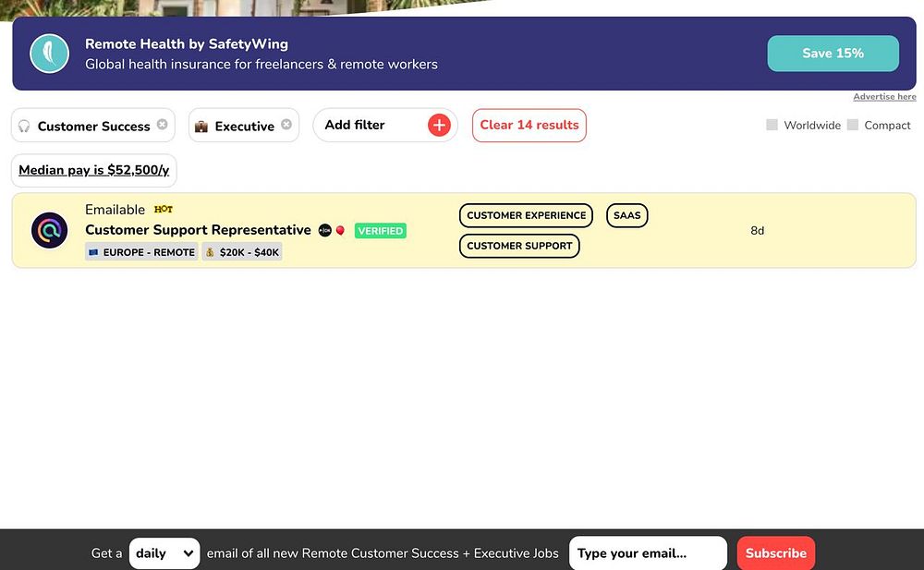The width and height of the screenshot is (924, 570).
Task: Click the Global health insurance tagline text
Action: click(261, 65)
